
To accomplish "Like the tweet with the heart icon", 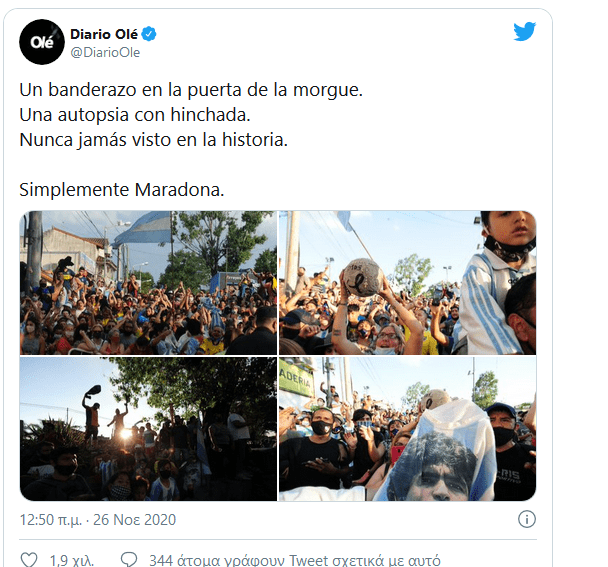I will pos(29,560).
